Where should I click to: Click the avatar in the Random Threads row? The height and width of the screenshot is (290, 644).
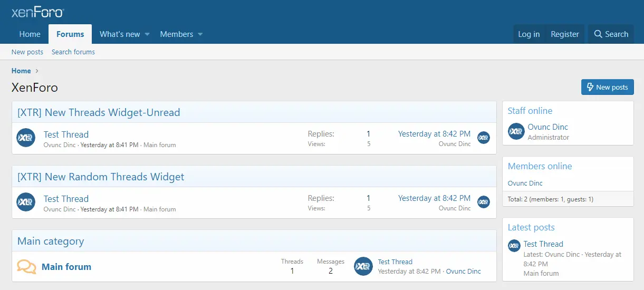pyautogui.click(x=26, y=202)
